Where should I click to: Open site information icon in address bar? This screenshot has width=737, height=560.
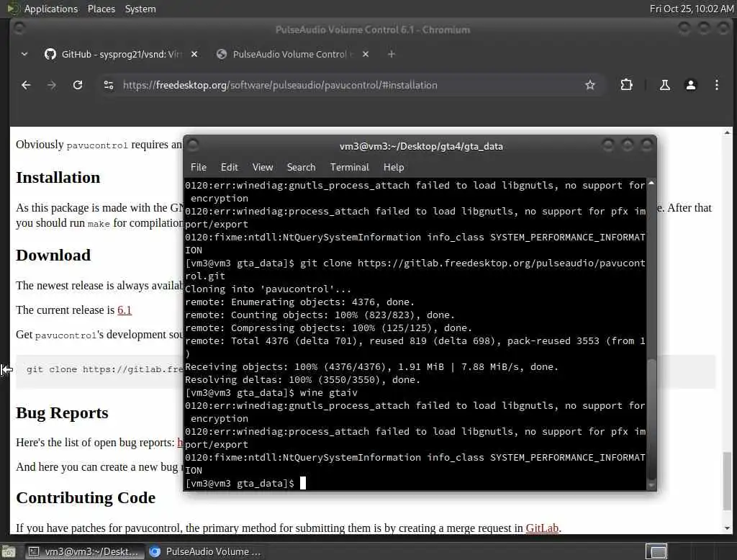pos(109,85)
